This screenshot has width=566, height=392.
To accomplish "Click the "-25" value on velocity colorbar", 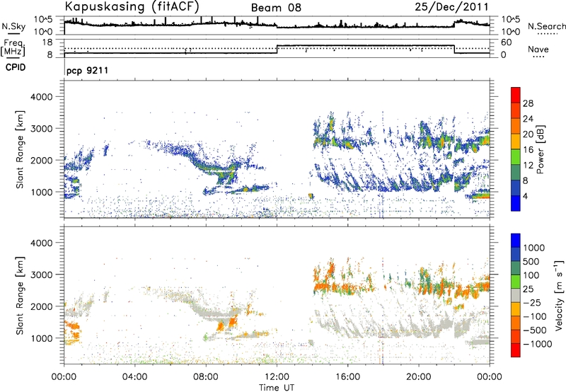I will point(533,303).
